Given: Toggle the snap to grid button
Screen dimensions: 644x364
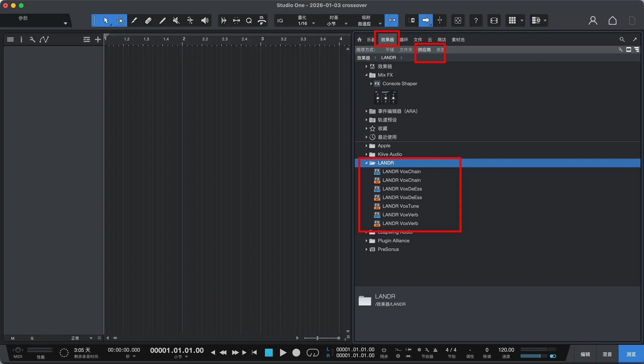Looking at the screenshot, I should [391, 21].
